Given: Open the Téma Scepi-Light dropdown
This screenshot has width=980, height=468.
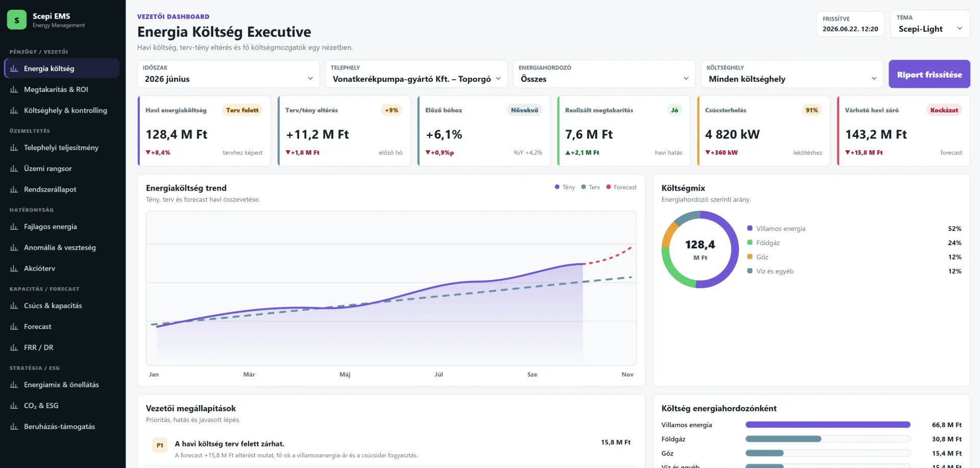Looking at the screenshot, I should pyautogui.click(x=930, y=24).
